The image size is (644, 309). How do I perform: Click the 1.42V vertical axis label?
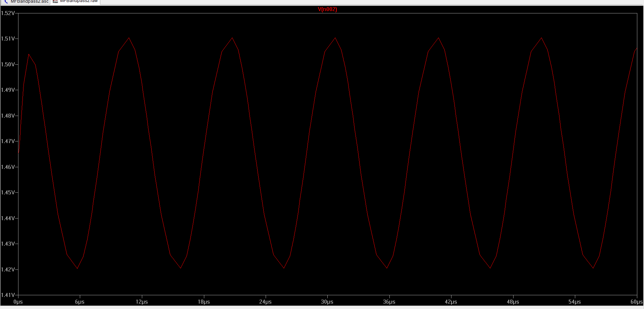(x=8, y=269)
